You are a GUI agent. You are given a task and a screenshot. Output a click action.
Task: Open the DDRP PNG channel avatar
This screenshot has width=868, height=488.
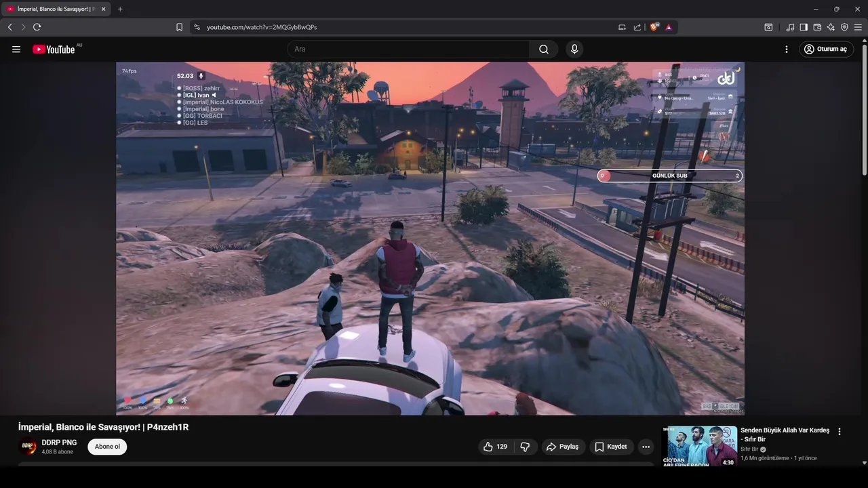28,447
